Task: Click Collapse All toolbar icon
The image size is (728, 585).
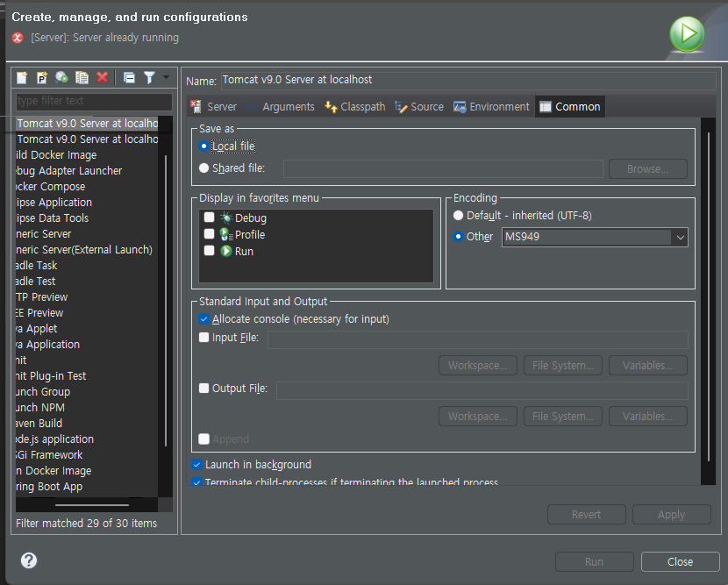Action: (129, 77)
